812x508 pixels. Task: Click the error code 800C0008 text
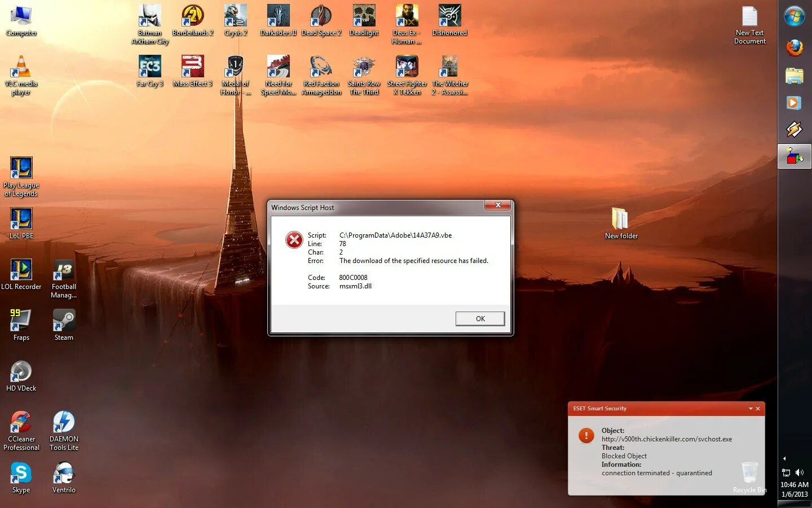tap(353, 278)
